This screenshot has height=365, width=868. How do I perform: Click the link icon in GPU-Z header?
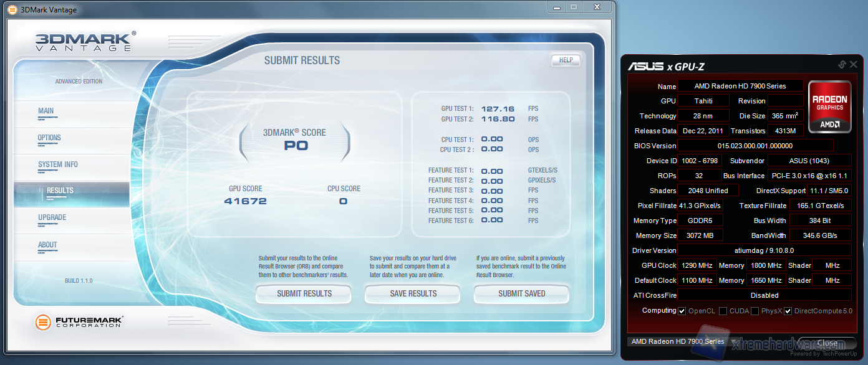pyautogui.click(x=842, y=65)
